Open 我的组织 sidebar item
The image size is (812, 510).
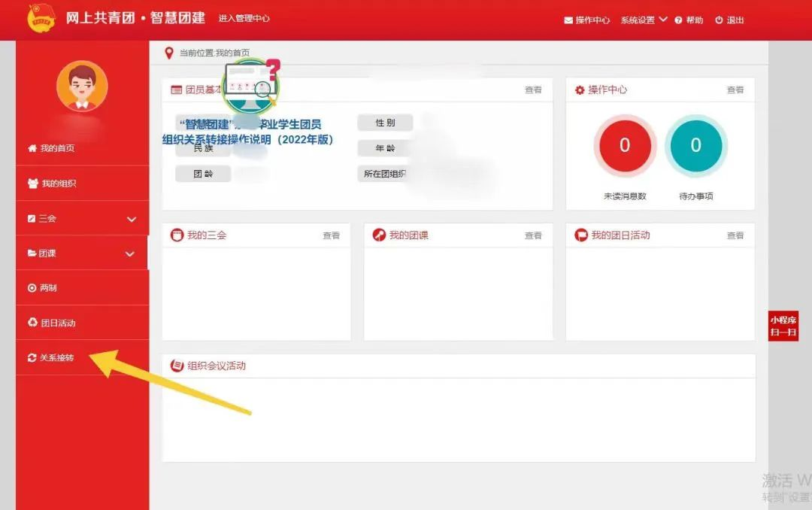click(x=59, y=184)
